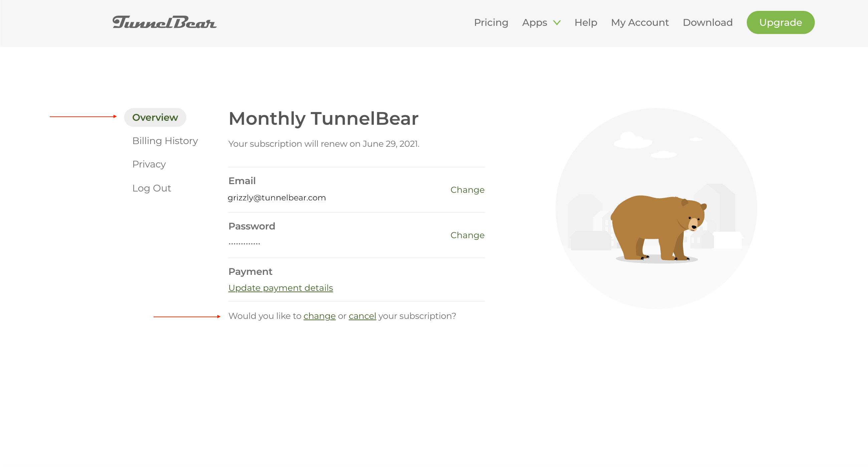This screenshot has width=868, height=467.
Task: Open the Privacy sidebar section
Action: [149, 164]
